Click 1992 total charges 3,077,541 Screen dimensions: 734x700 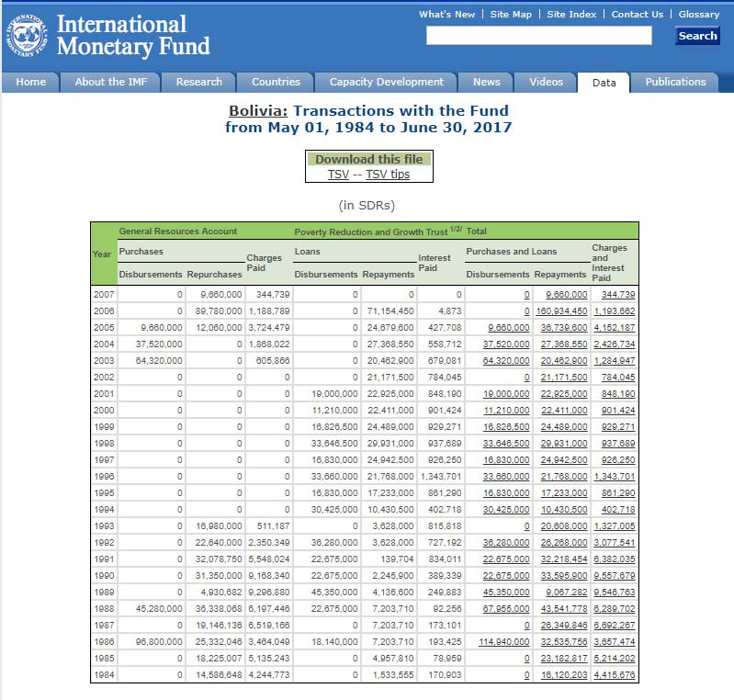615,543
